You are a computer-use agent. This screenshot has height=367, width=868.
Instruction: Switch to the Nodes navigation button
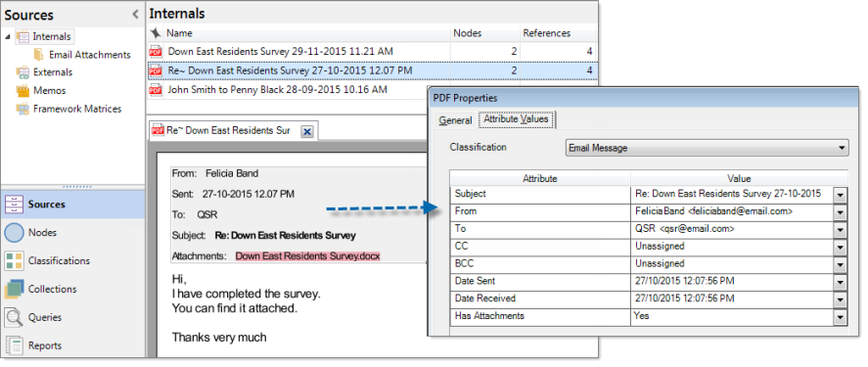click(72, 233)
